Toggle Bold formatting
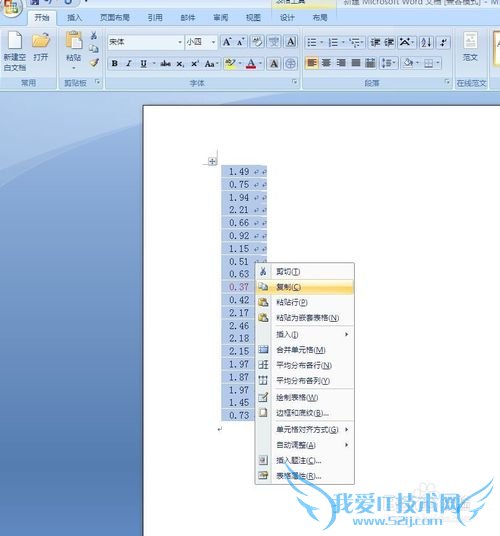The width and height of the screenshot is (500, 536). coord(115,64)
